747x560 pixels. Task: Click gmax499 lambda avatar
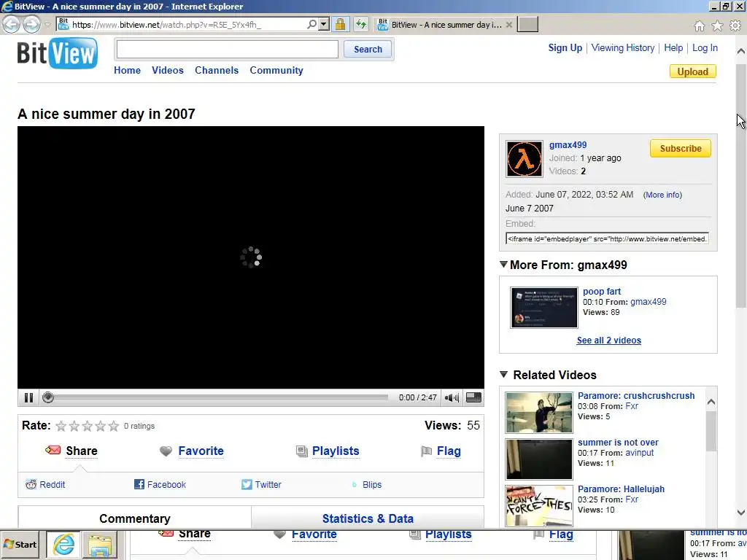pyautogui.click(x=524, y=158)
